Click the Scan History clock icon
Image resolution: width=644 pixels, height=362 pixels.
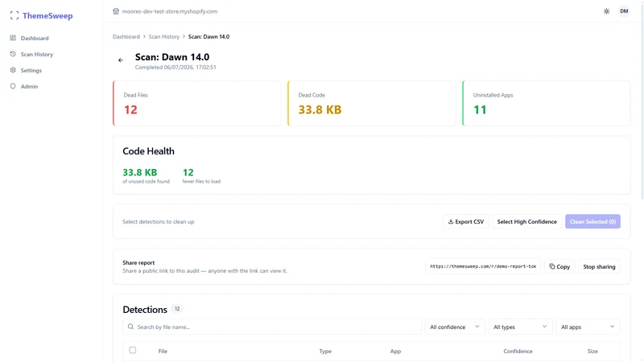click(x=13, y=54)
